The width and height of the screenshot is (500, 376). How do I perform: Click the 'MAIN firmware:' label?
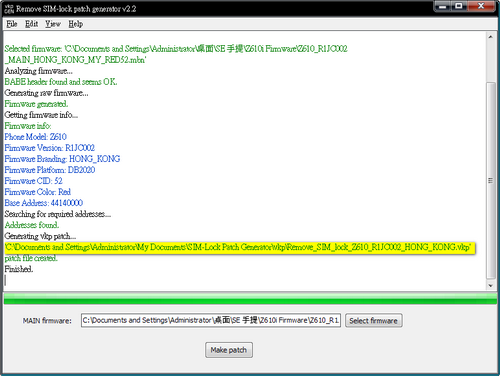coord(47,321)
